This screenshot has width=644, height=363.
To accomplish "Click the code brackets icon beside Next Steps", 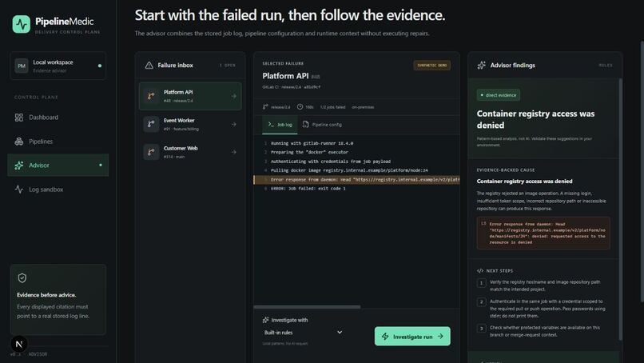I will [x=480, y=271].
